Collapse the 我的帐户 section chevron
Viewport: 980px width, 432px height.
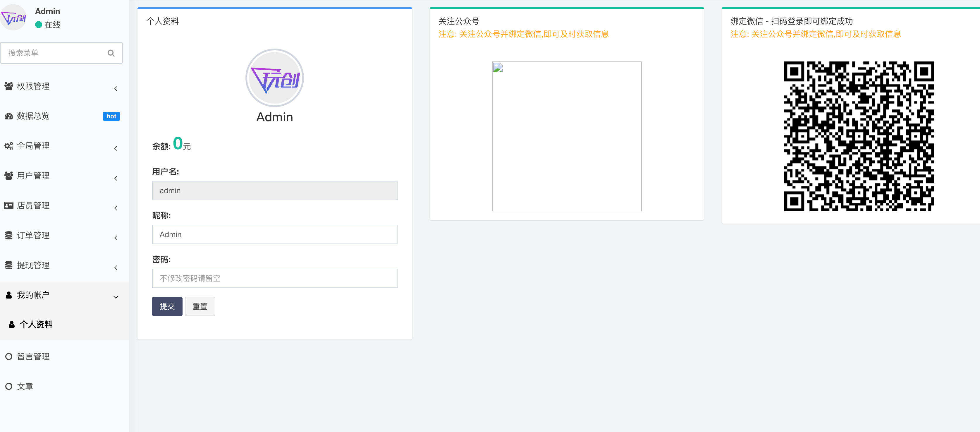[116, 297]
